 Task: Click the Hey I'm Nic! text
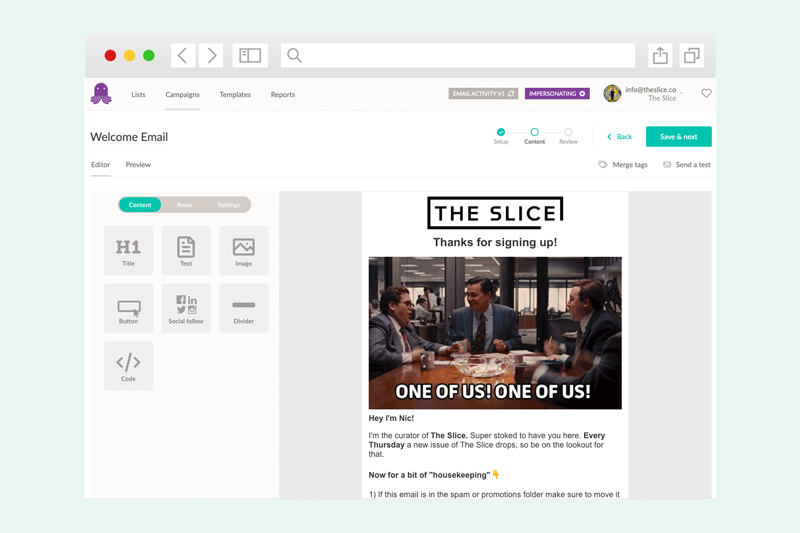coord(391,418)
